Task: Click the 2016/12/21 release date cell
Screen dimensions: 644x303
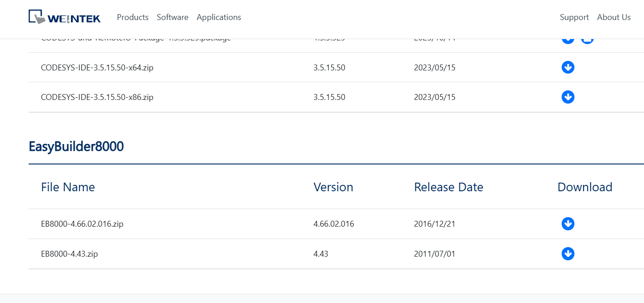Action: click(434, 224)
